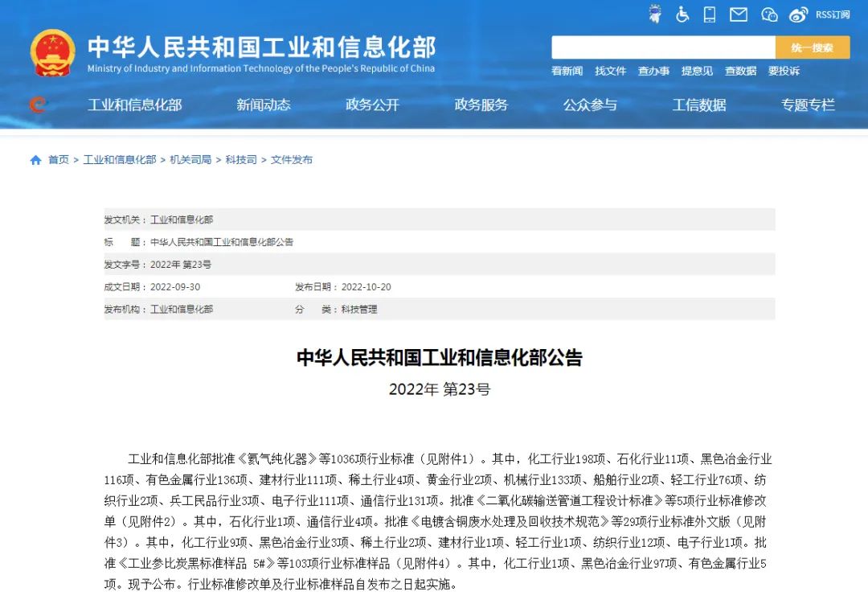Image resolution: width=868 pixels, height=596 pixels.
Task: Open the 看新闻 quick link
Action: tap(567, 71)
